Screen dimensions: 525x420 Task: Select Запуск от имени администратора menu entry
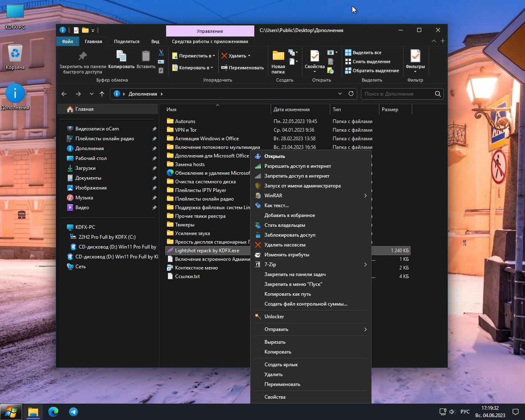click(302, 186)
